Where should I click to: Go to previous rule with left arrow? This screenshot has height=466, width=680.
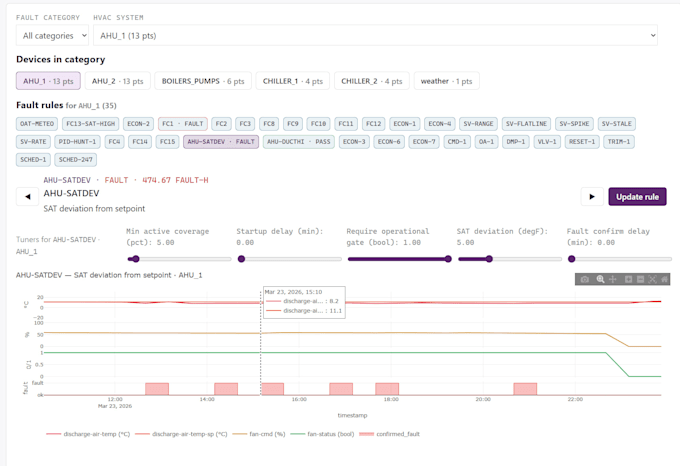click(x=27, y=197)
